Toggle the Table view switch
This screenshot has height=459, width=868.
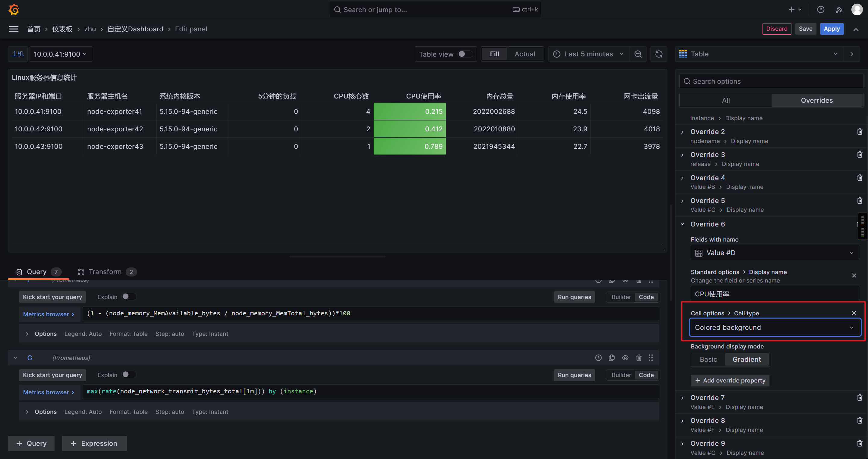[x=465, y=54]
